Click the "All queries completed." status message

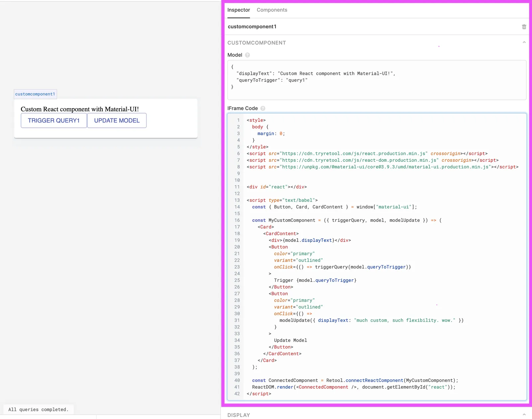[39, 409]
